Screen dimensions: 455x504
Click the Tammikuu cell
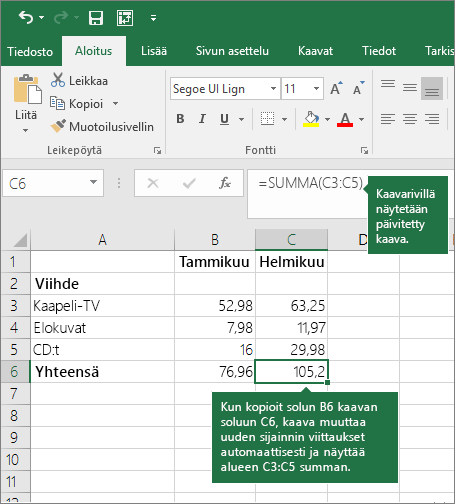point(215,262)
